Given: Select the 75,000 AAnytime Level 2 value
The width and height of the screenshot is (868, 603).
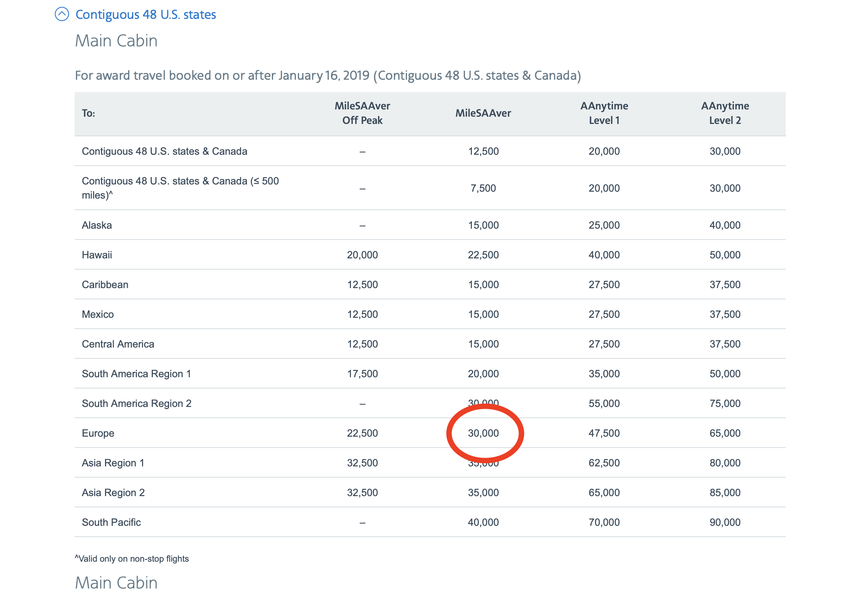Looking at the screenshot, I should click(725, 404).
